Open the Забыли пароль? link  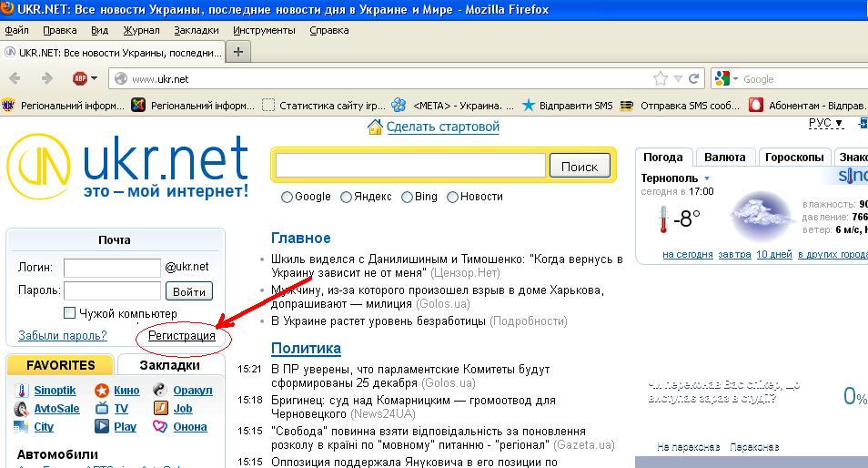coord(63,336)
